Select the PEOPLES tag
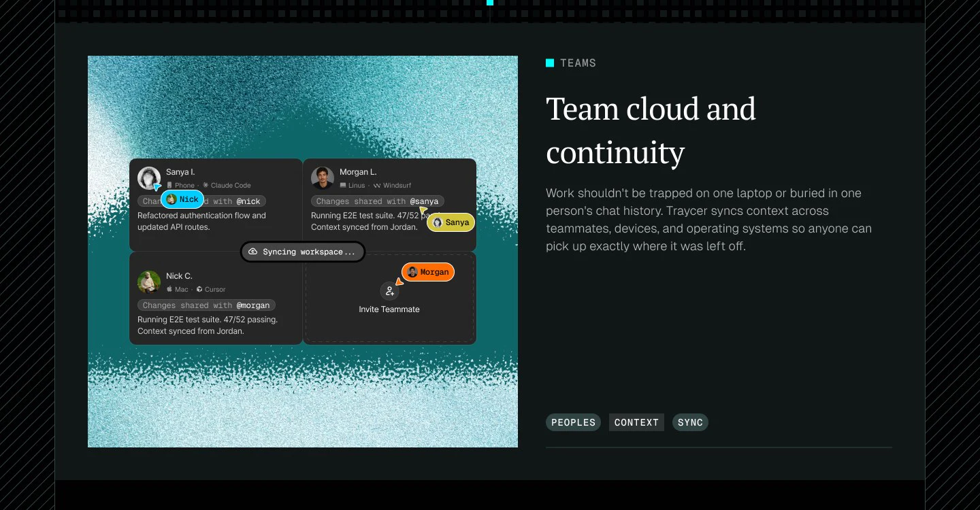Viewport: 980px width, 510px height. coord(573,422)
